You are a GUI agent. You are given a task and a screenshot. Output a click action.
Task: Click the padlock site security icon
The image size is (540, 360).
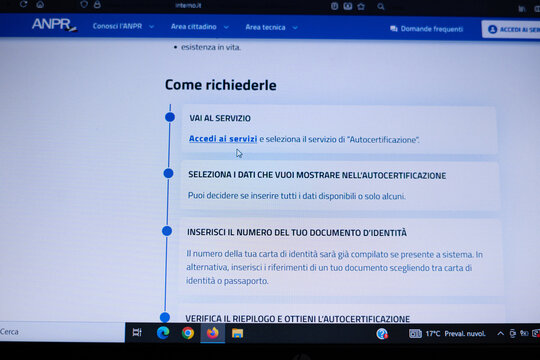tap(97, 4)
